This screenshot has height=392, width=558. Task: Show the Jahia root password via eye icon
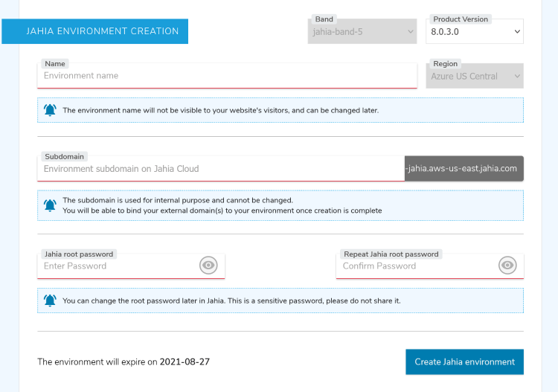click(208, 266)
